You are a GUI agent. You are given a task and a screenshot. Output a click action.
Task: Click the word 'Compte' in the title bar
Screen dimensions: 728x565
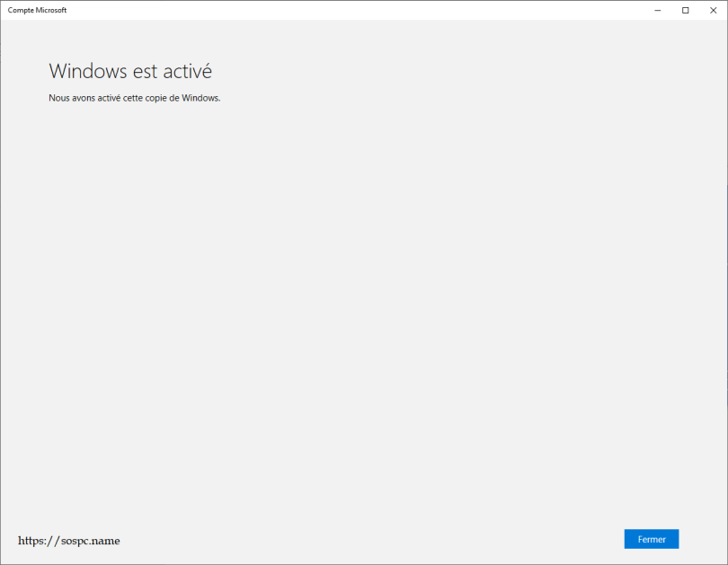pos(20,10)
